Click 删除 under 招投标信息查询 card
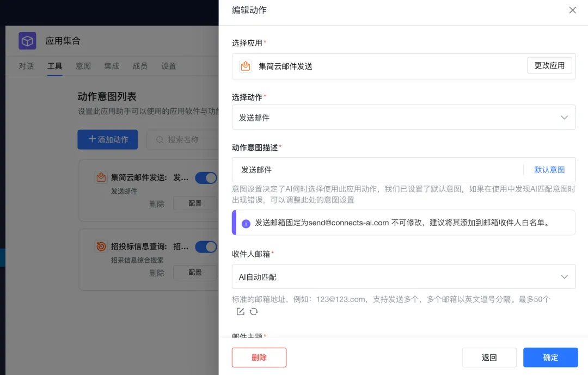The image size is (588, 375). [157, 273]
